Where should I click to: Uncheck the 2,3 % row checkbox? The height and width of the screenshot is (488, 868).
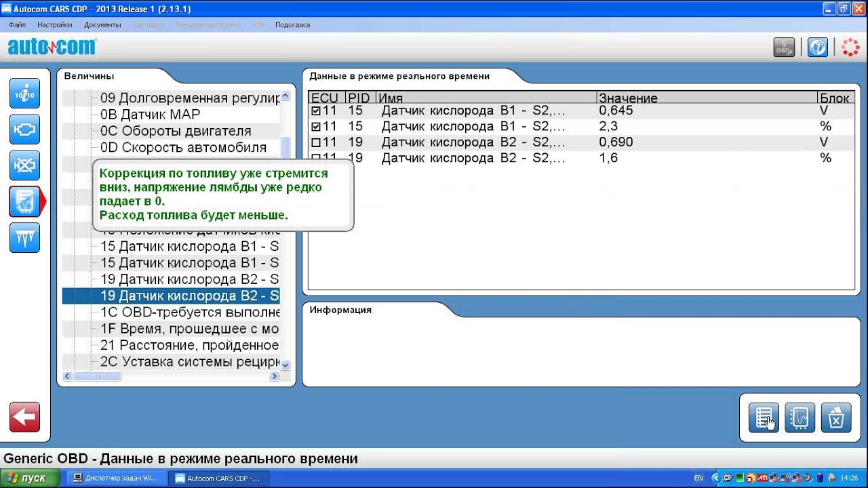(x=316, y=127)
